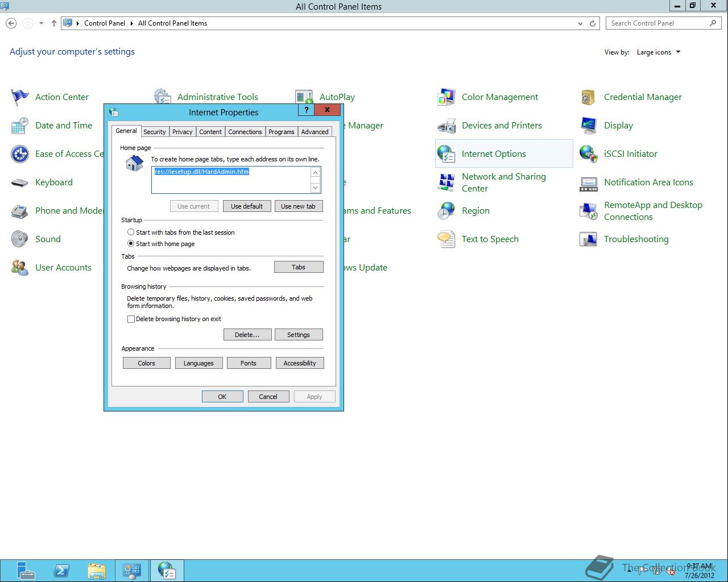Open the Action Center flag icon
This screenshot has height=582, width=728.
pyautogui.click(x=20, y=97)
